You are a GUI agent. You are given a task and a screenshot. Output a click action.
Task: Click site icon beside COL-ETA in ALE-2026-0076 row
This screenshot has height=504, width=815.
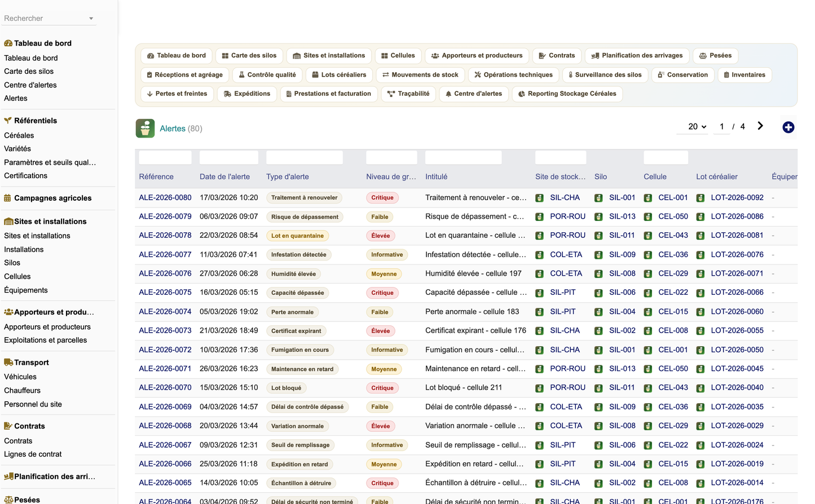539,274
